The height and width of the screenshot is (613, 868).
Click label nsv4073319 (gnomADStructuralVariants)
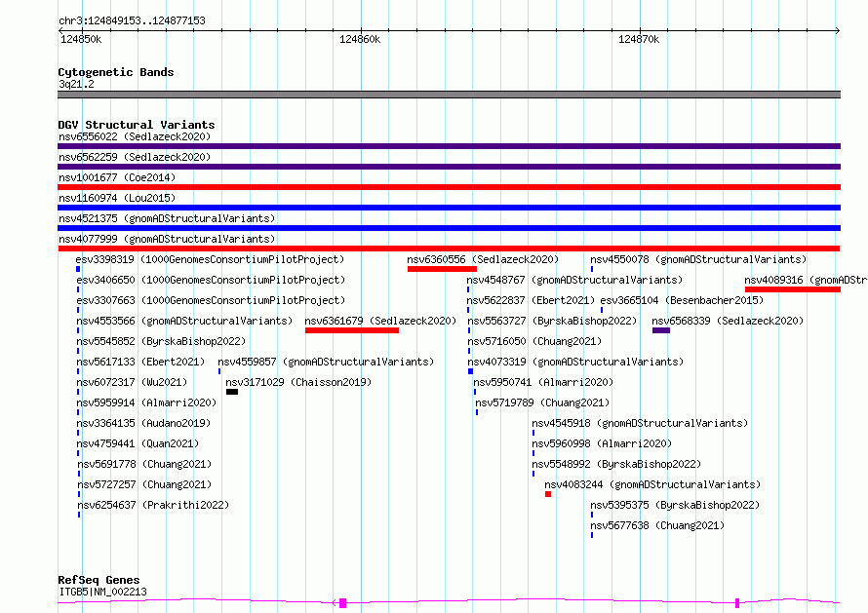(575, 362)
